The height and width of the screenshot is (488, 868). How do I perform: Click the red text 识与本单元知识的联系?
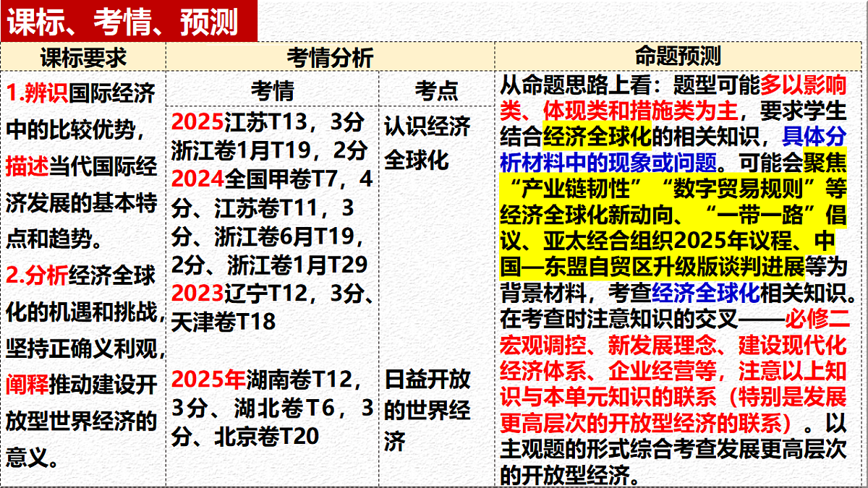click(608, 396)
